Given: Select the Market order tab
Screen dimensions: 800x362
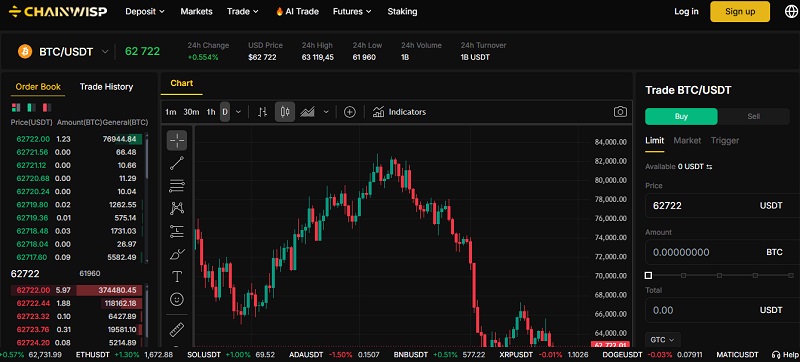Looking at the screenshot, I should pyautogui.click(x=687, y=140).
